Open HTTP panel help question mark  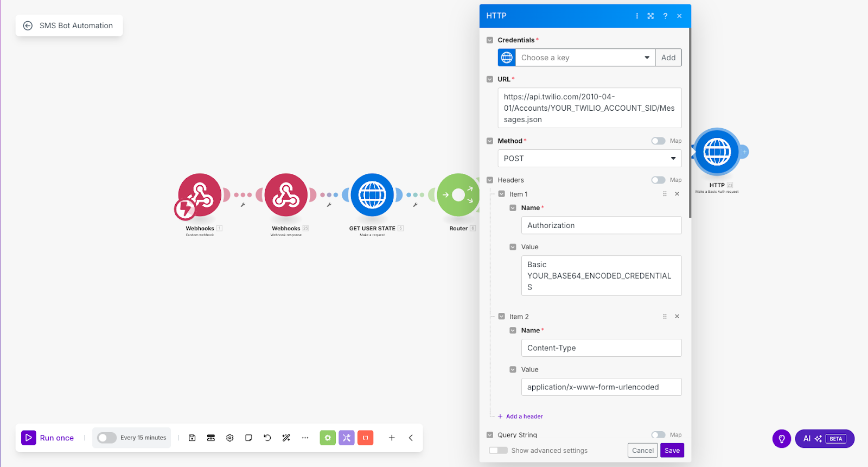pos(665,16)
